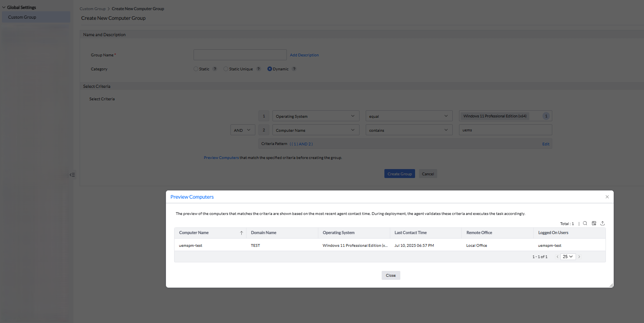Select the Static category radio button
644x323 pixels.
(x=196, y=69)
